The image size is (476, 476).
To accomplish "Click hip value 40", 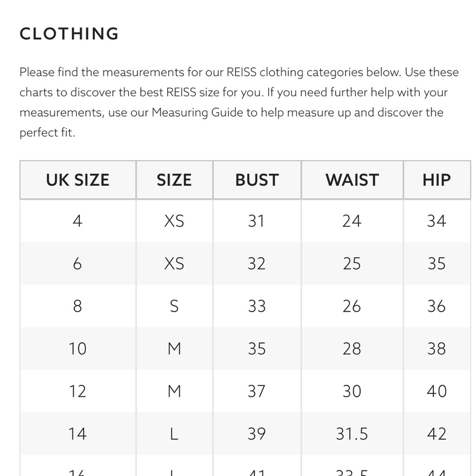I will 437,391.
